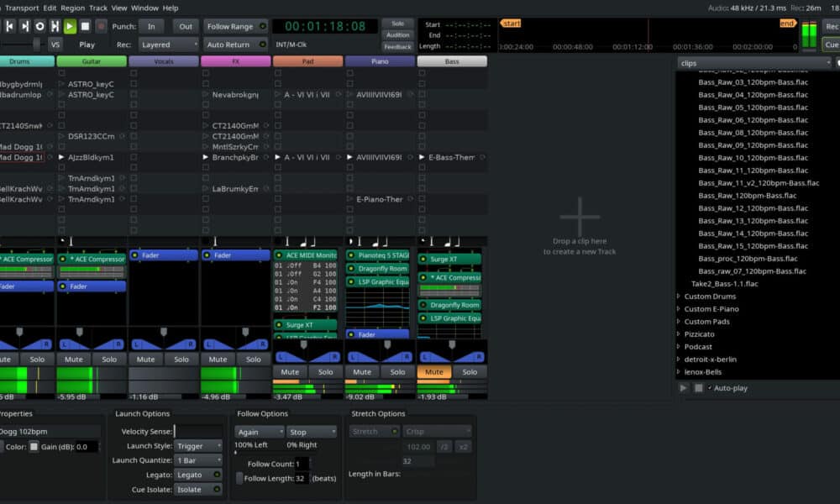Viewport: 840px width, 504px height.
Task: Click the play range/selection transport icon
Action: [x=55, y=26]
